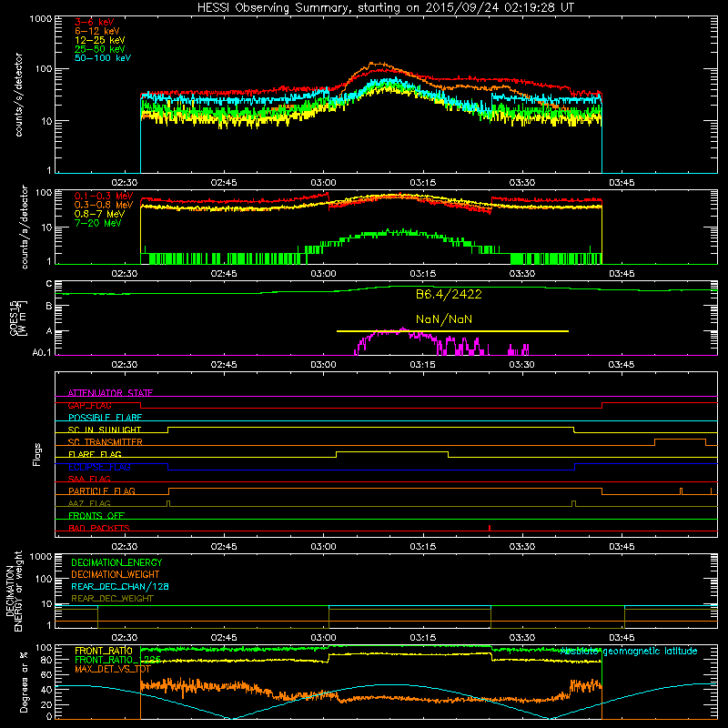
Task: Click the raised SC_TRANSMITTER segment near plot end
Action: [x=680, y=440]
